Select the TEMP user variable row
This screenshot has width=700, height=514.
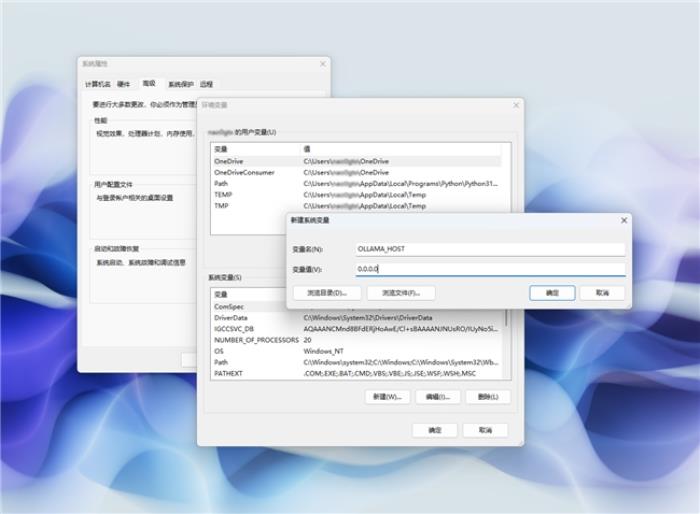click(357, 195)
